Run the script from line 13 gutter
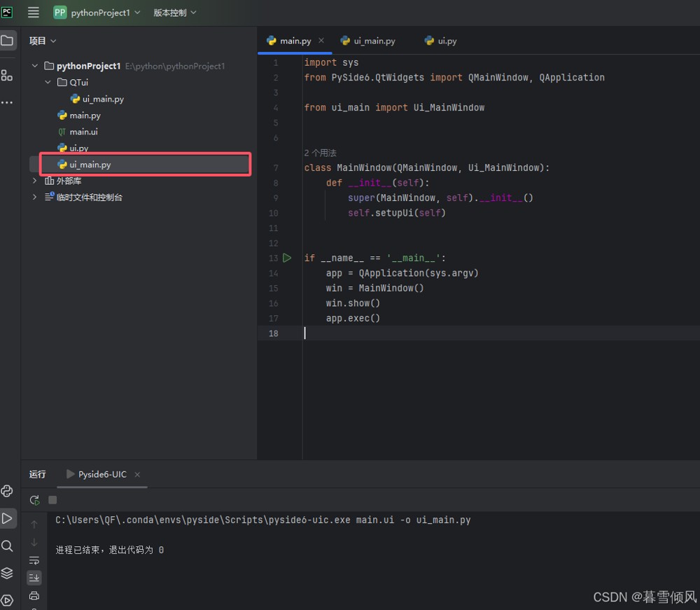Viewport: 700px width, 610px height. point(287,258)
